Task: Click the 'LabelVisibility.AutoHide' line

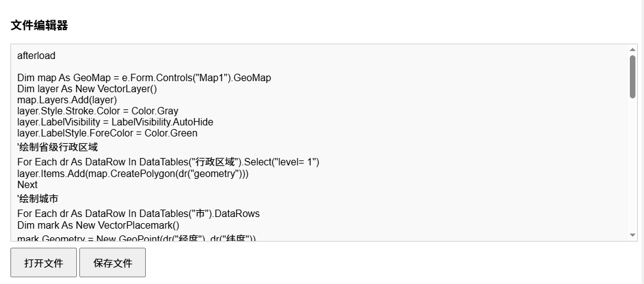Action: [x=115, y=122]
